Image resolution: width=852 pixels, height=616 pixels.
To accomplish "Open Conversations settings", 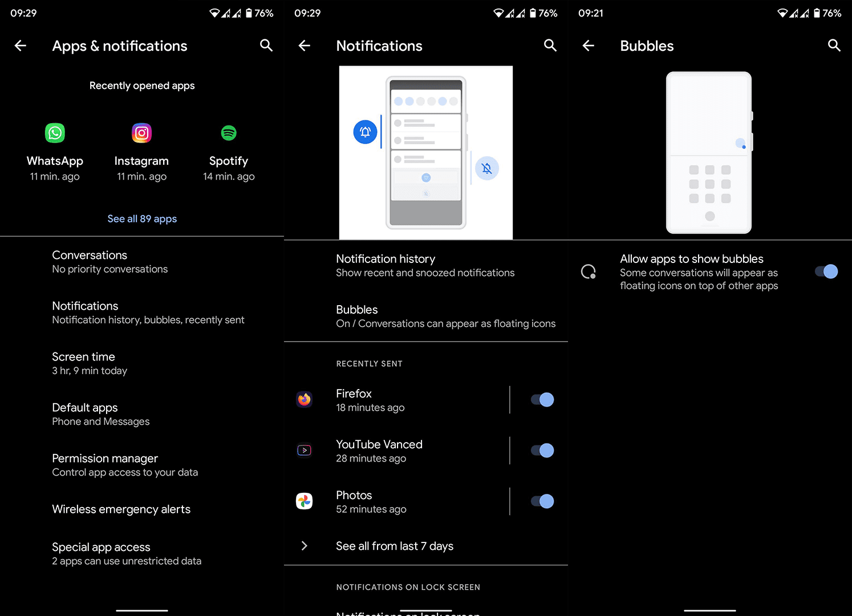I will point(142,262).
